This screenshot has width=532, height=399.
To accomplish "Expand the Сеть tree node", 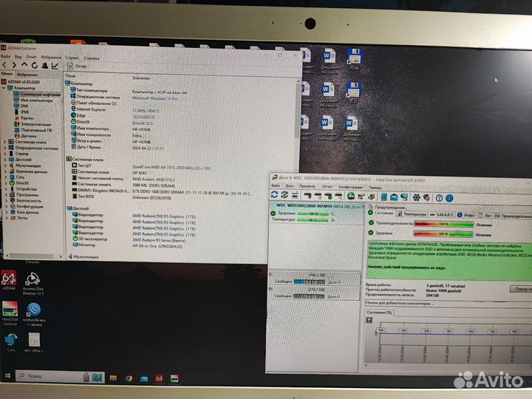I will click(5, 177).
